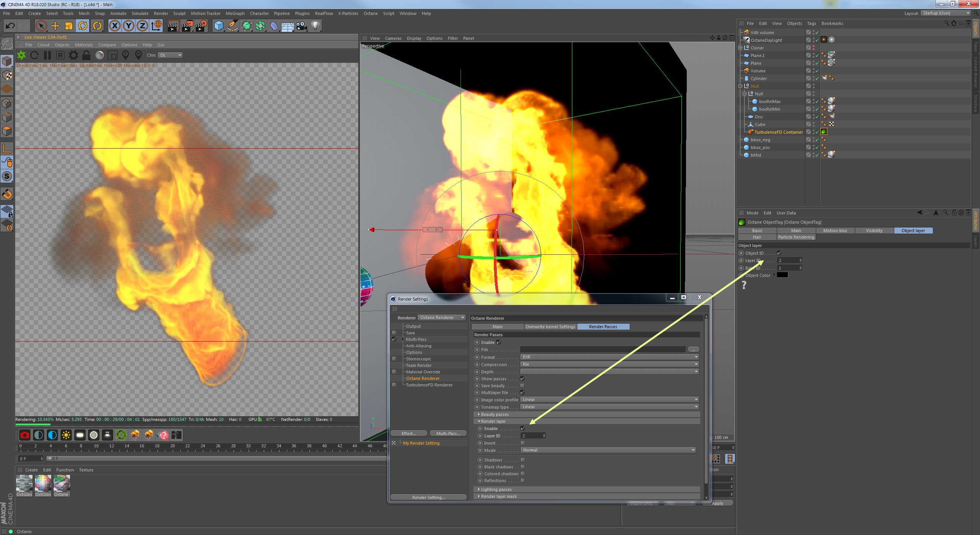Add a Cube primitive object
980x535 pixels.
pos(219,26)
